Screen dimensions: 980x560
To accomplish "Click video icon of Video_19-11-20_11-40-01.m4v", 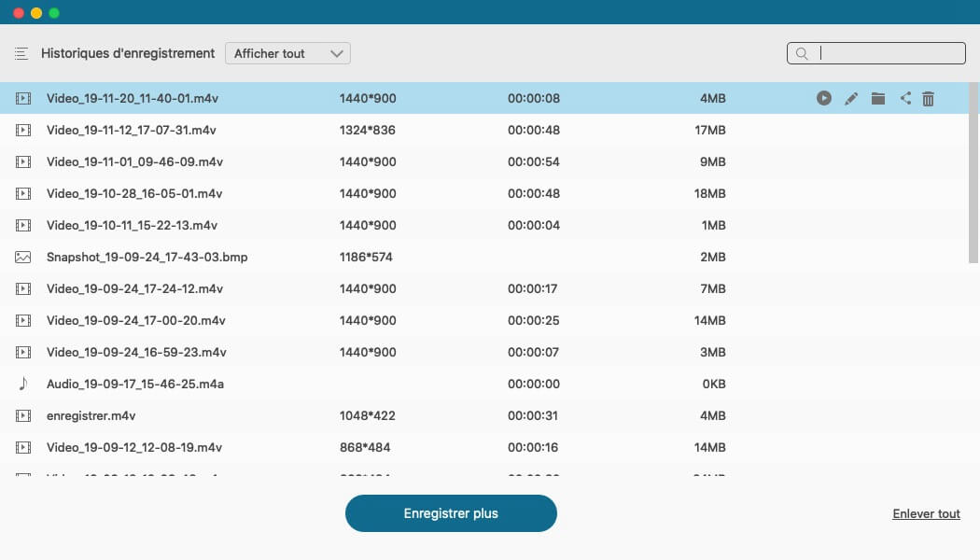I will click(x=23, y=98).
